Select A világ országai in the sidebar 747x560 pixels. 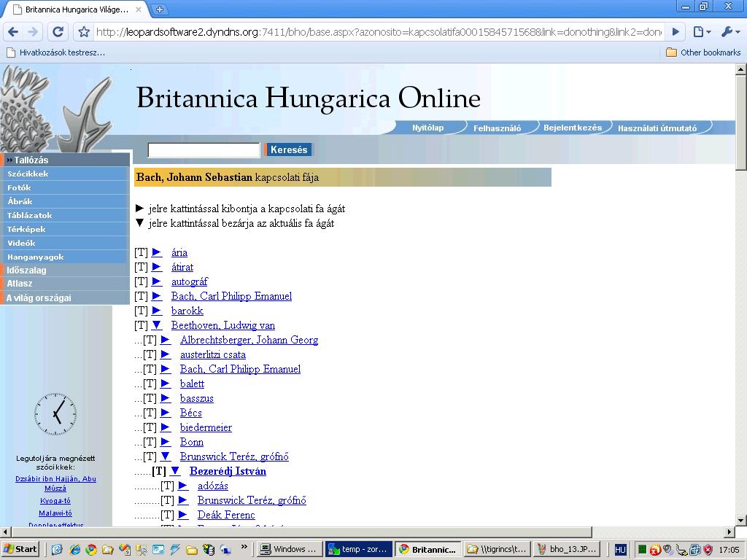(65, 297)
